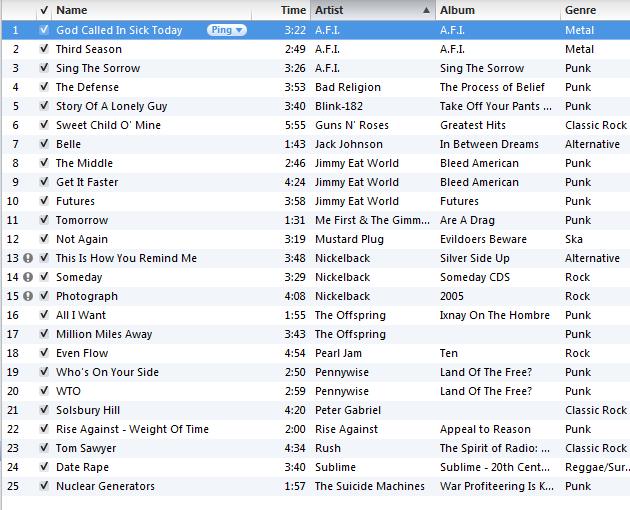
Task: Click the artist Jack Johnson
Action: tap(349, 144)
